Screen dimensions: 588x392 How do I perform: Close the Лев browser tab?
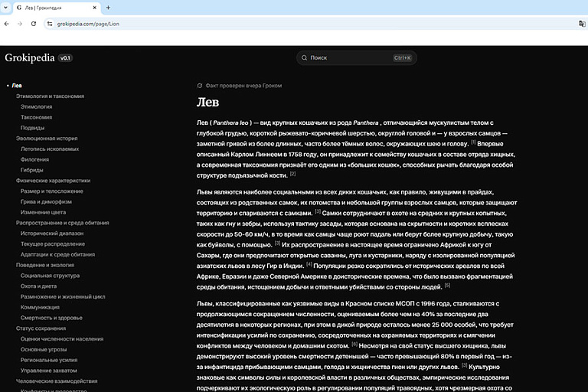(95, 8)
